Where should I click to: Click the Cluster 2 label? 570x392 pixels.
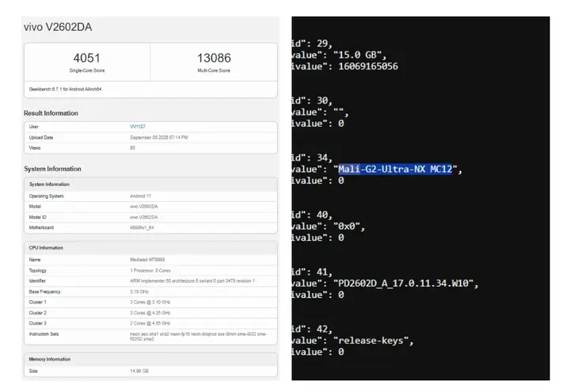click(x=38, y=313)
